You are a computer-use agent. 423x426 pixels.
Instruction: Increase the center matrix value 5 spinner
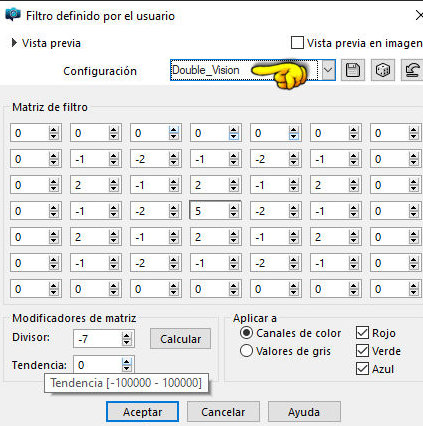coord(233,208)
